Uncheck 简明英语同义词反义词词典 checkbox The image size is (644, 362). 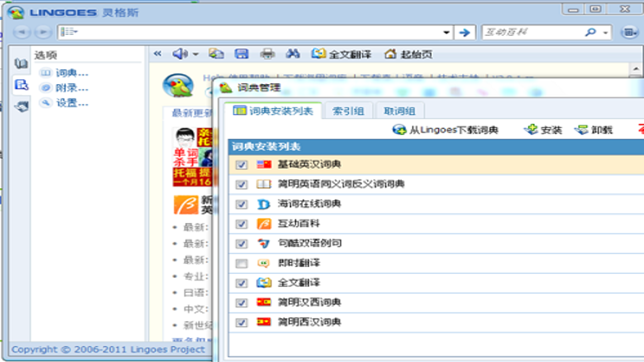(x=242, y=185)
